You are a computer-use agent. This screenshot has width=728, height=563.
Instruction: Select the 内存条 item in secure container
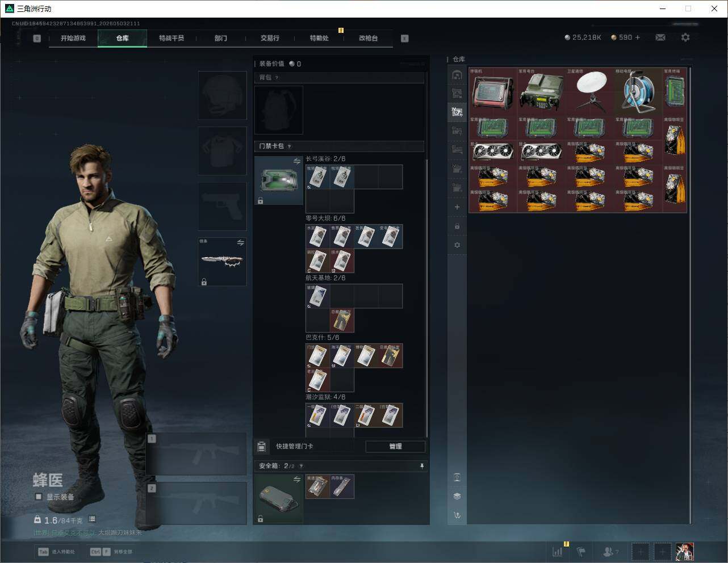click(342, 487)
